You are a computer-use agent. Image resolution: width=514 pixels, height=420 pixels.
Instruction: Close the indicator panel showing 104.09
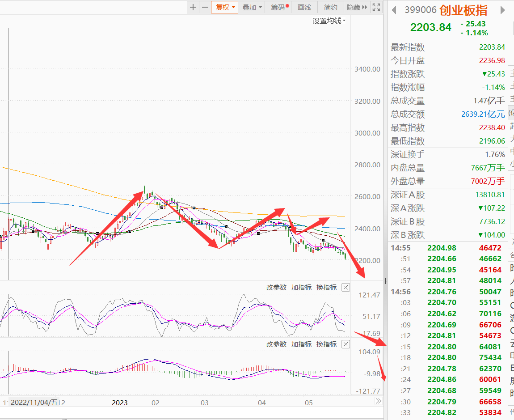pos(345,344)
